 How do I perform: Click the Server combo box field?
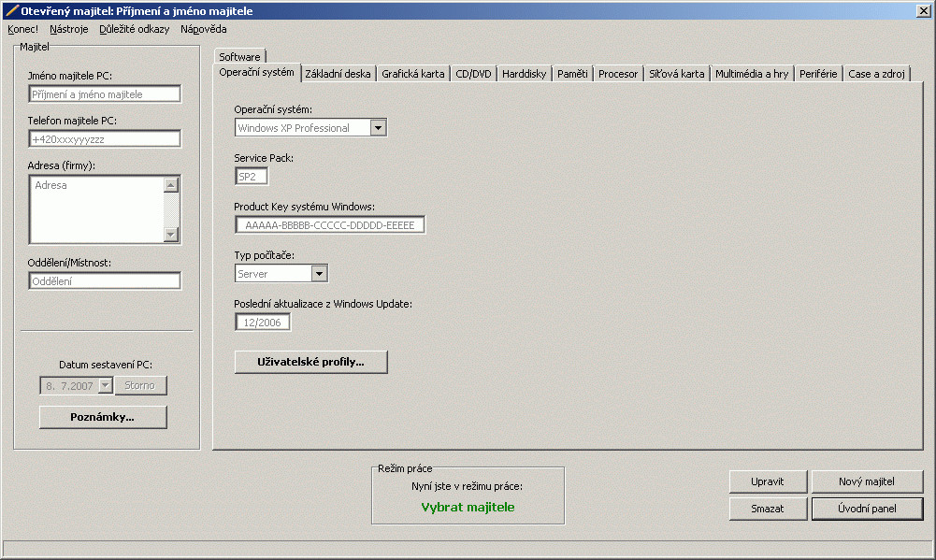point(281,273)
